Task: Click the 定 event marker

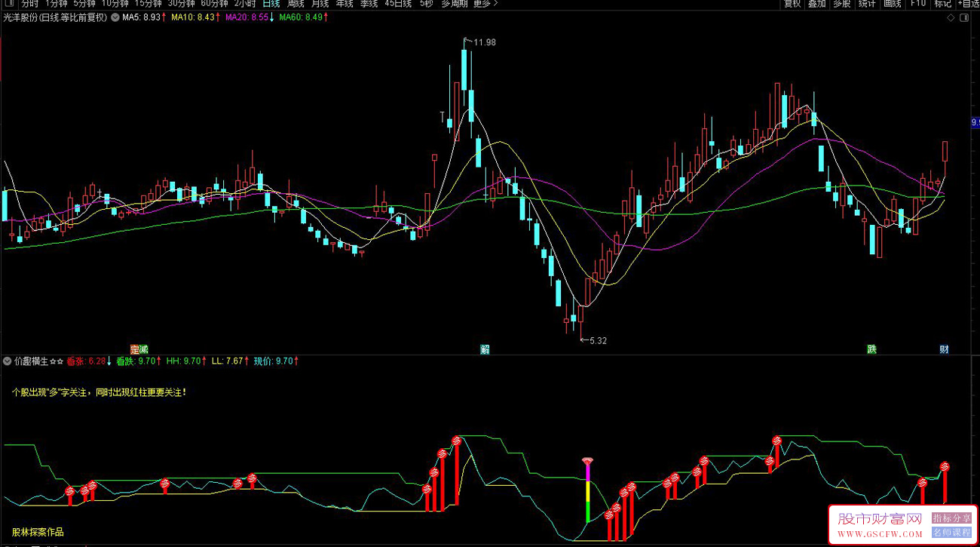Action: click(x=135, y=349)
